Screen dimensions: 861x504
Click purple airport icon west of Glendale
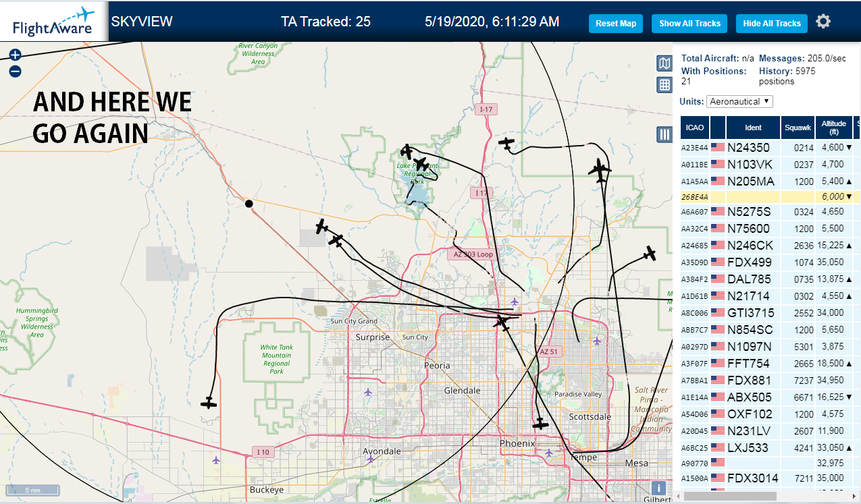pos(367,391)
